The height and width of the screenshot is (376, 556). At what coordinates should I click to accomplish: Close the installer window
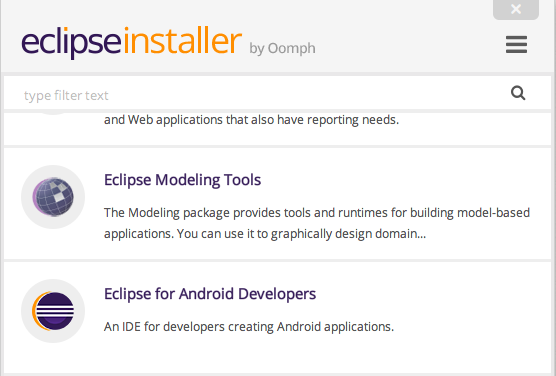point(516,9)
